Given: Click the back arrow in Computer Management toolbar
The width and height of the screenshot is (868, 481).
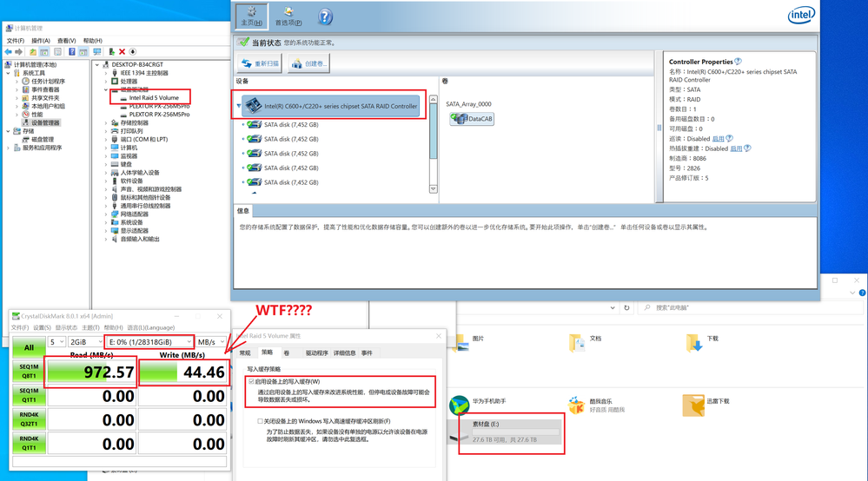Looking at the screenshot, I should (10, 52).
